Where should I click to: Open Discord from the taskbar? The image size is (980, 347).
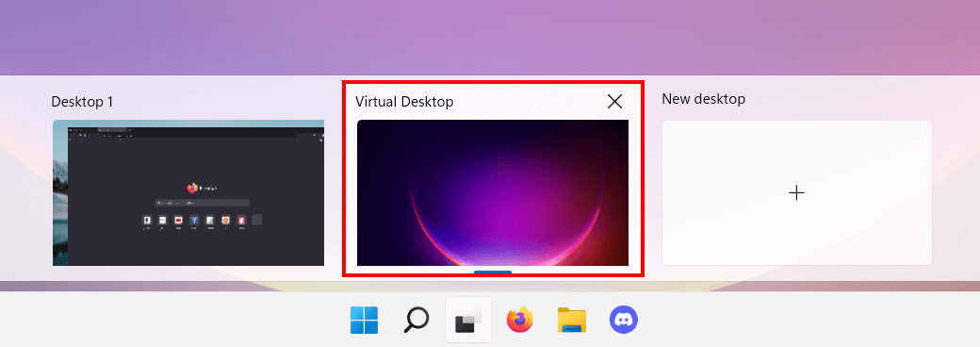624,320
